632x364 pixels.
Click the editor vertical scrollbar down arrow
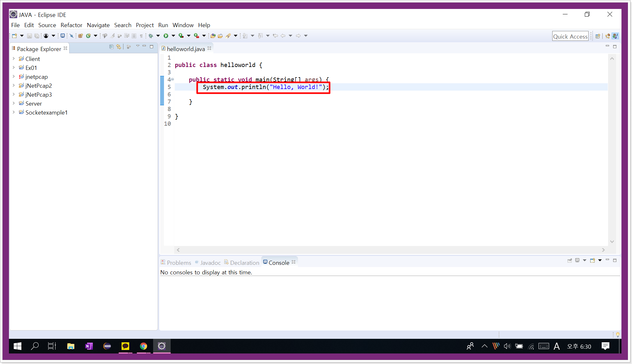pyautogui.click(x=612, y=242)
